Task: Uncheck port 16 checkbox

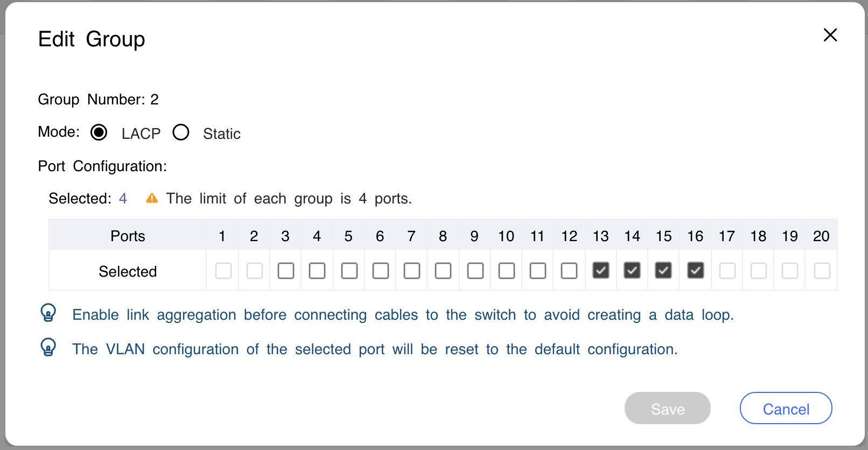Action: 696,270
